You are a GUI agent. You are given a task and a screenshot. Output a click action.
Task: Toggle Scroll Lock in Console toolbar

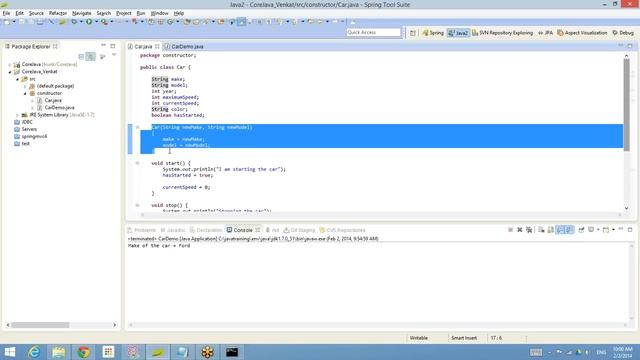pos(551,230)
